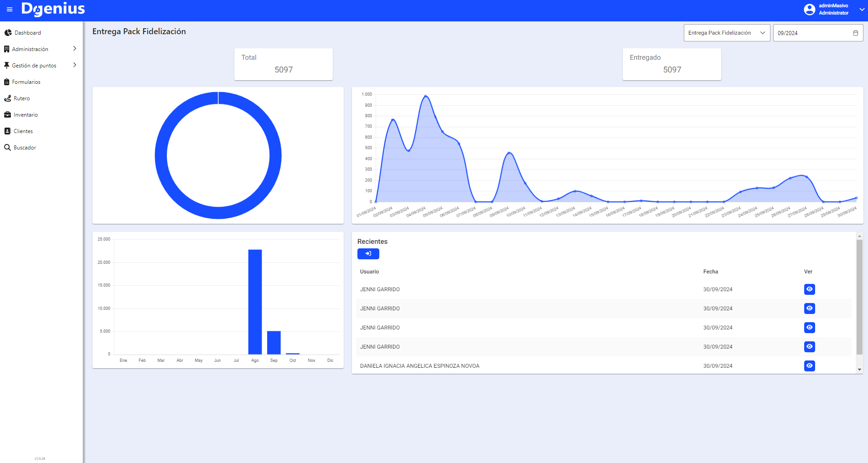Click the Entregado 5097 card

[x=672, y=64]
